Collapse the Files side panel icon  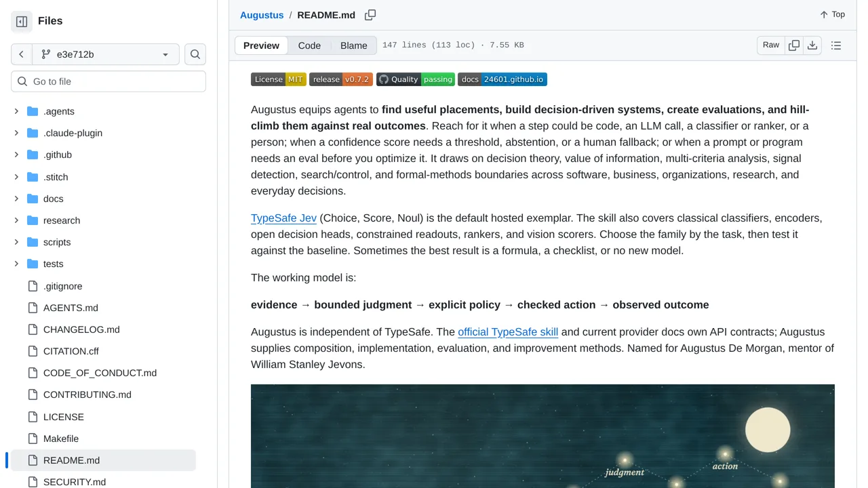point(22,21)
